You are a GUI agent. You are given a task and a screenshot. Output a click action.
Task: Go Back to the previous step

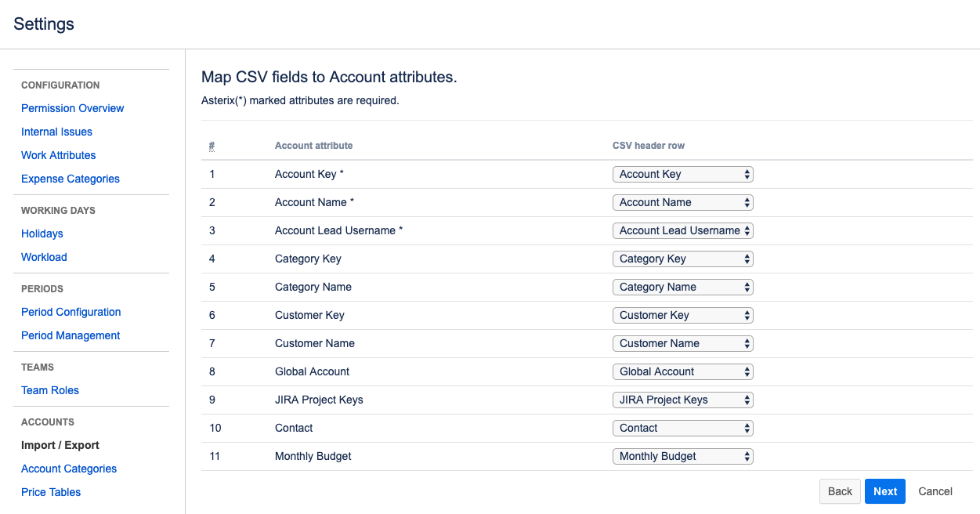(840, 491)
